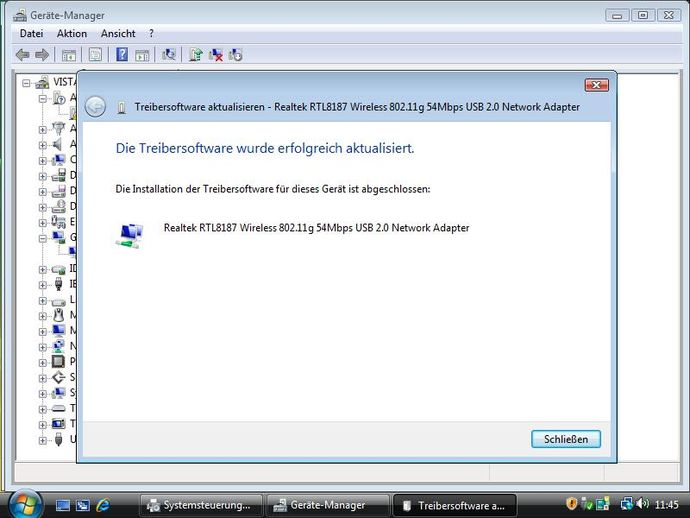Image resolution: width=690 pixels, height=518 pixels.
Task: Click 'Die Installation der Treibersoftware' message text
Action: (x=273, y=189)
